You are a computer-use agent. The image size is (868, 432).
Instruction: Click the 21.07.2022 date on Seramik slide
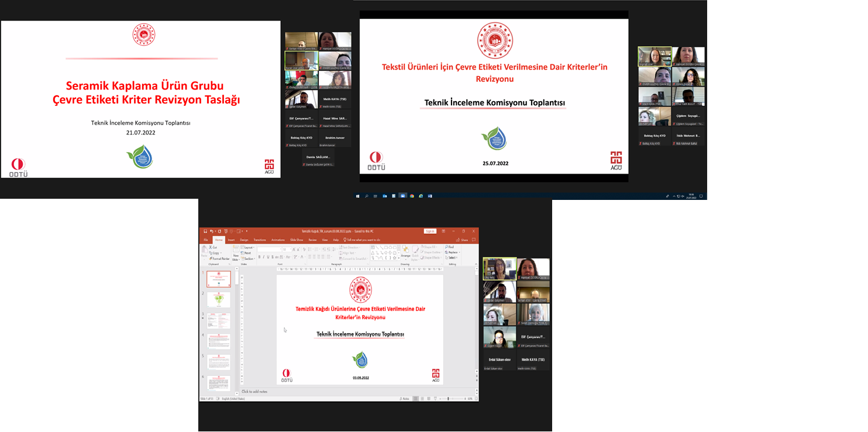click(140, 133)
